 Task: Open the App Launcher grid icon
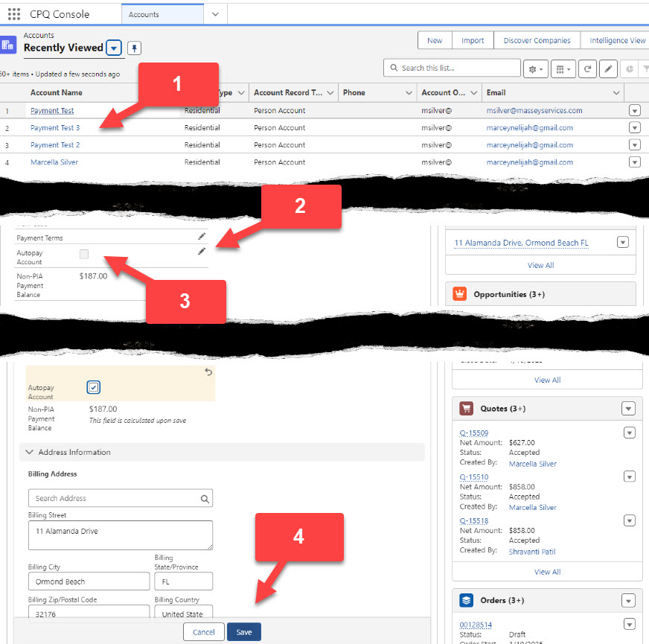pyautogui.click(x=13, y=14)
